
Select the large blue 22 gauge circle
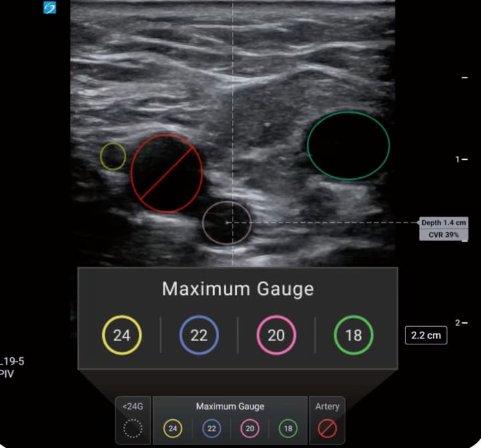pos(199,335)
